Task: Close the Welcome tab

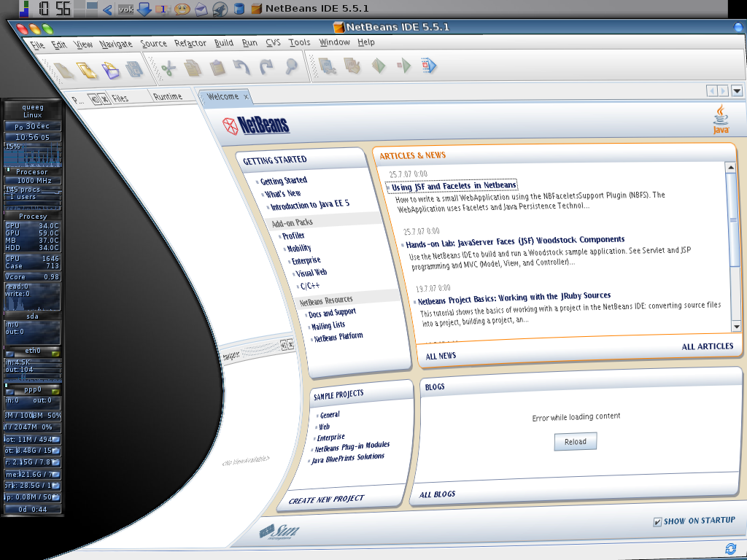Action: (x=246, y=97)
